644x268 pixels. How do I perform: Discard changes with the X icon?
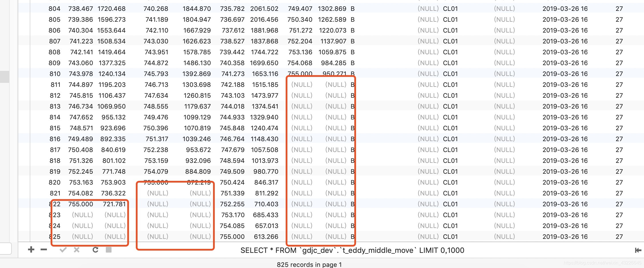point(76,250)
